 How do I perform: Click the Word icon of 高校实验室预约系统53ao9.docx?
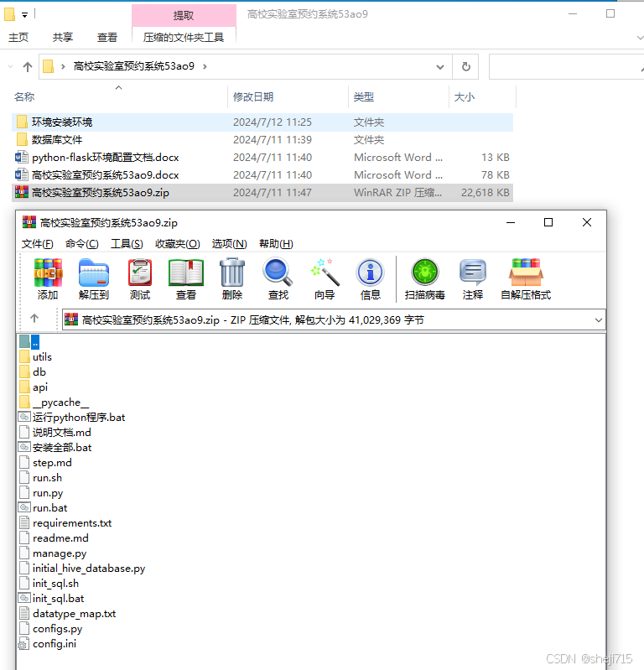[21, 174]
